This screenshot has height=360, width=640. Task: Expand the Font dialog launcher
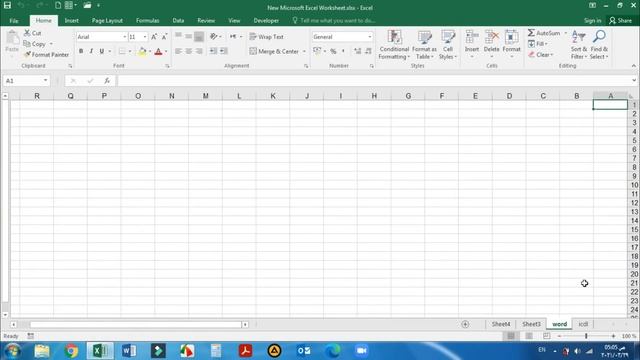coord(167,66)
